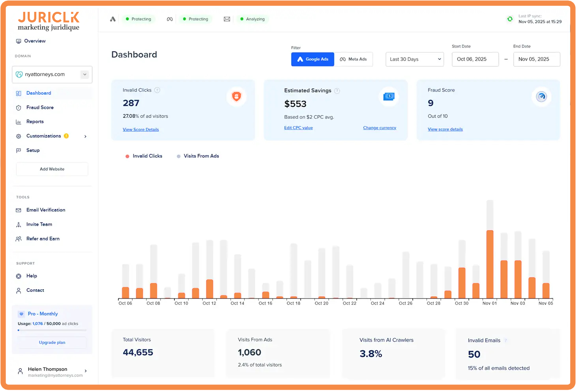
Task: Click the End Date field Nov 05, 2025
Action: (x=537, y=59)
